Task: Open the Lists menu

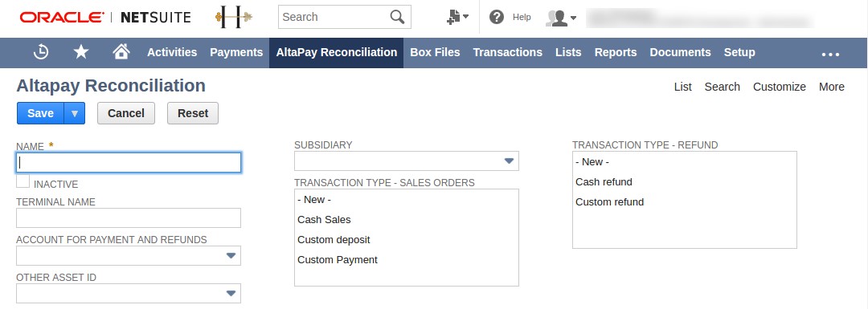Action: pyautogui.click(x=568, y=52)
